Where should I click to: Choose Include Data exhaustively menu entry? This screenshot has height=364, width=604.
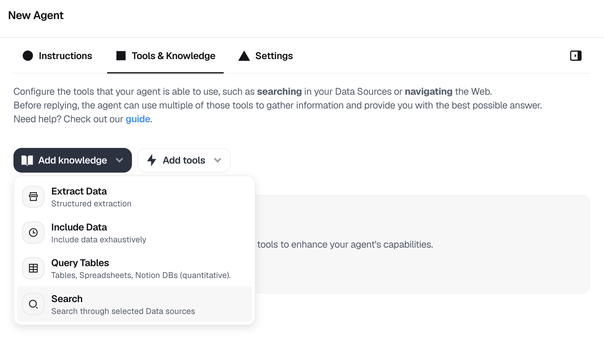[x=134, y=232]
